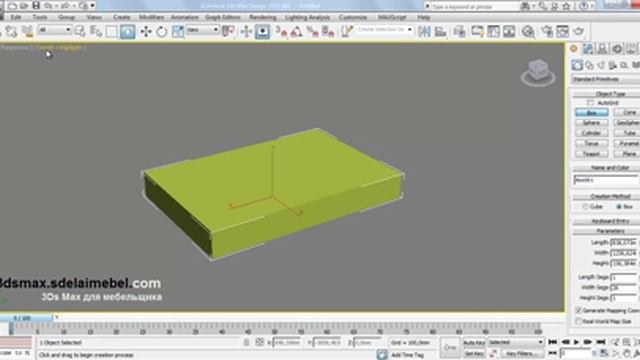Toggle the Auto Key button
The image size is (640, 360).
474,343
